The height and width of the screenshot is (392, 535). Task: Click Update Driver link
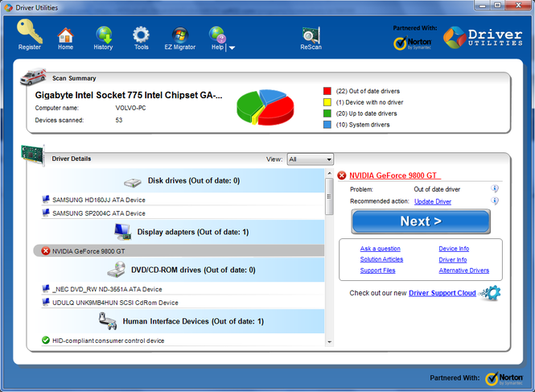433,201
